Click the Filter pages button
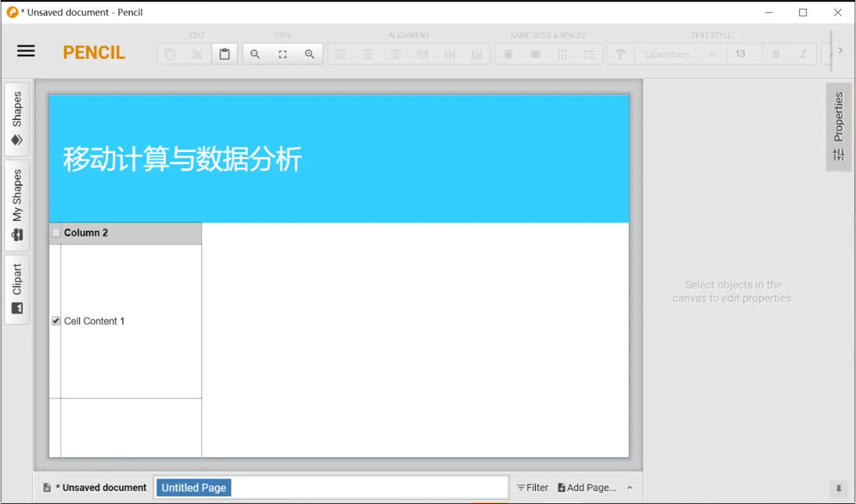856x504 pixels. (532, 487)
